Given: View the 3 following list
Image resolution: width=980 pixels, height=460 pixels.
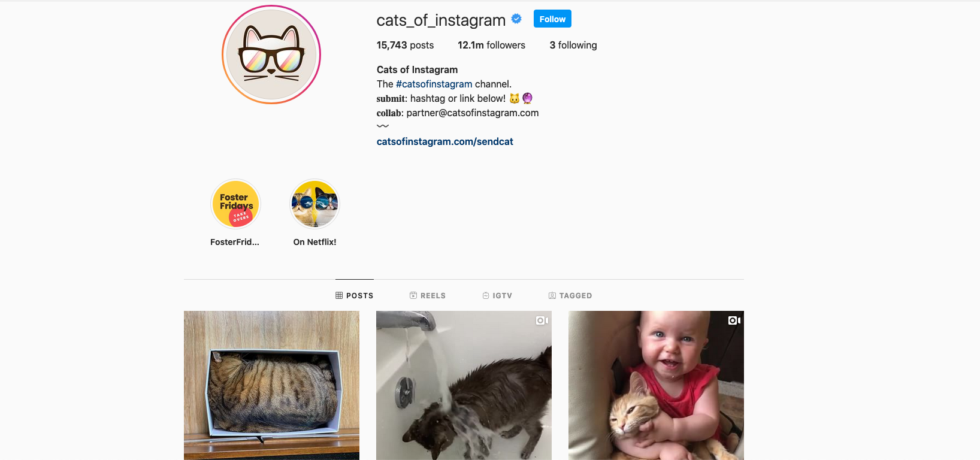Looking at the screenshot, I should pos(573,45).
